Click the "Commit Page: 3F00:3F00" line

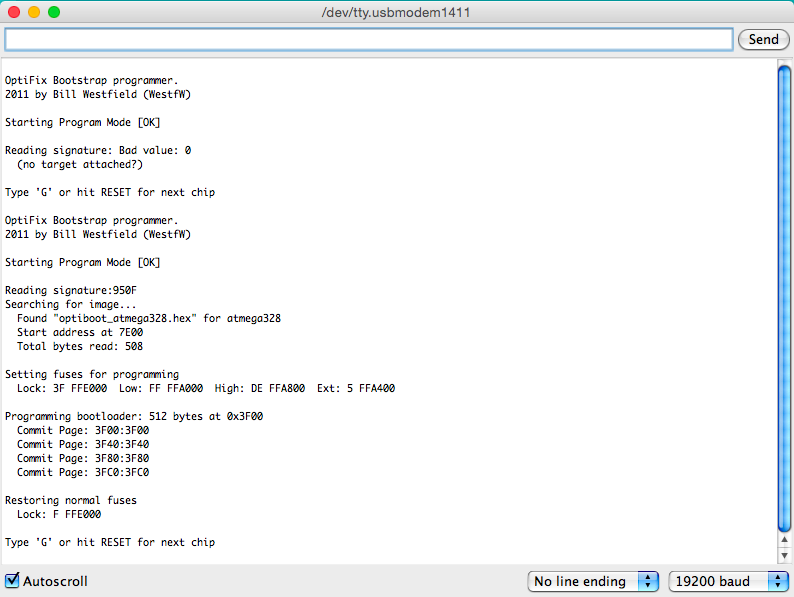(x=83, y=430)
